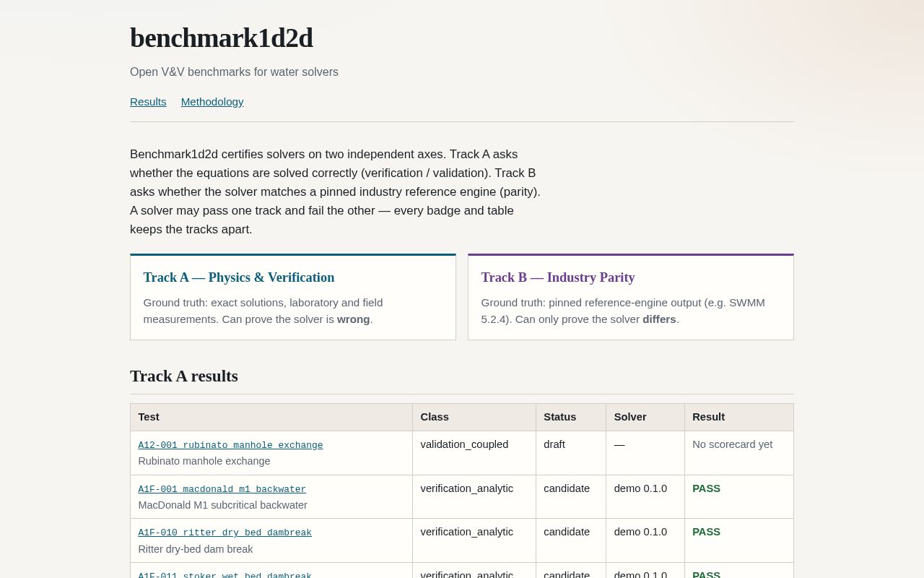Click 'Ritter dry-bed dam break' description text
The height and width of the screenshot is (578, 924).
[196, 549]
